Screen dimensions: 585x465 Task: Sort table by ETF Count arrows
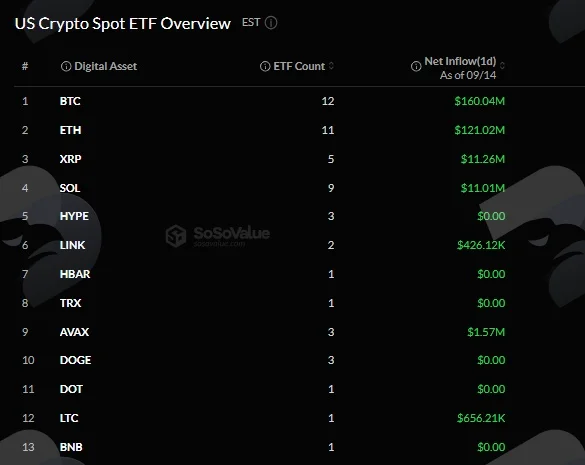pos(331,66)
